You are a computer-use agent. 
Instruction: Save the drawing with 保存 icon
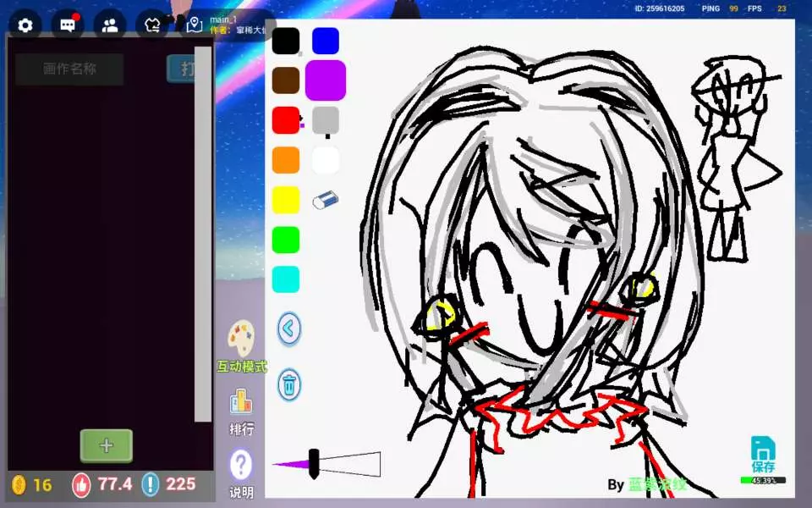pos(763,454)
